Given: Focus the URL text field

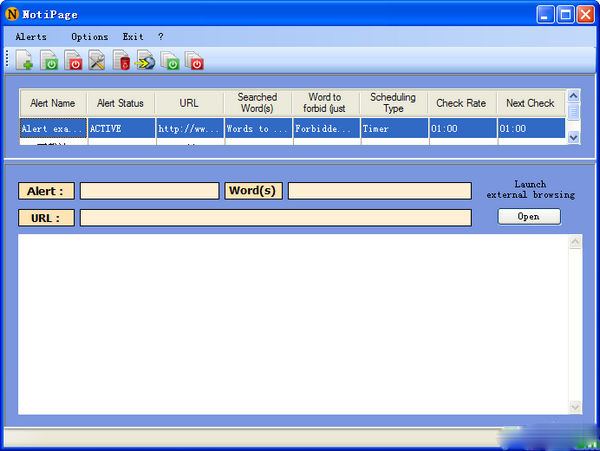Looking at the screenshot, I should (x=275, y=218).
